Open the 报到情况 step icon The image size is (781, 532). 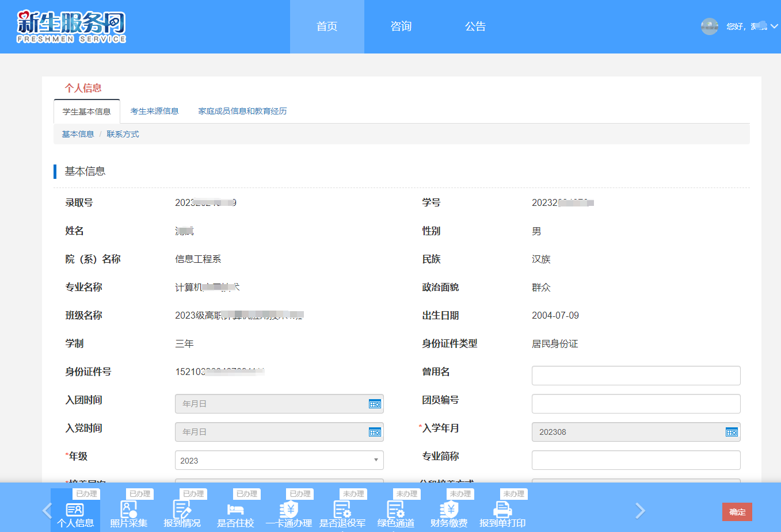coord(182,510)
